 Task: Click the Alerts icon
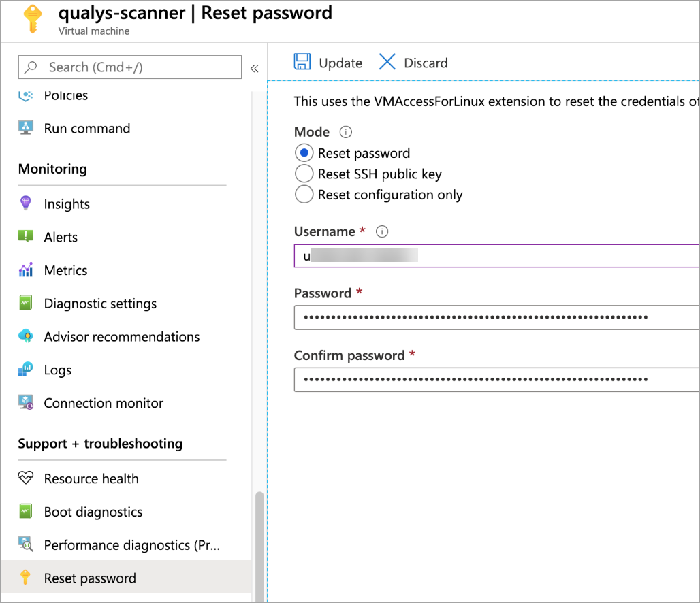click(x=25, y=237)
